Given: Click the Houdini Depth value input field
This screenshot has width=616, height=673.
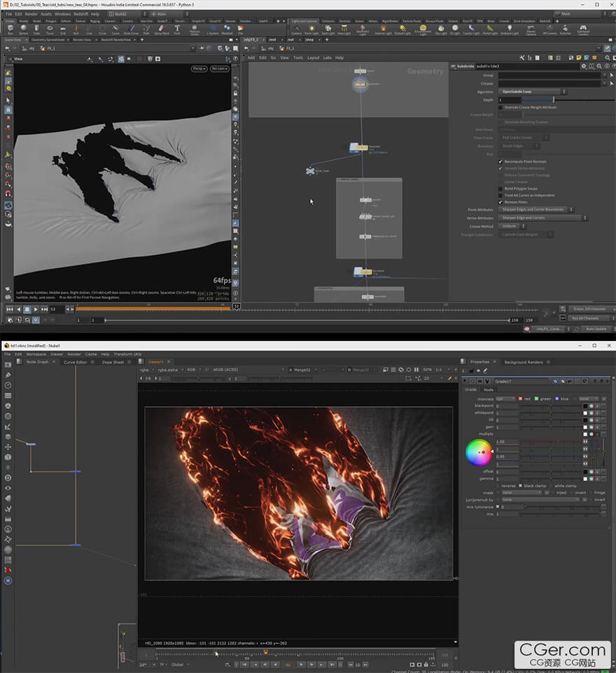Looking at the screenshot, I should tap(510, 100).
